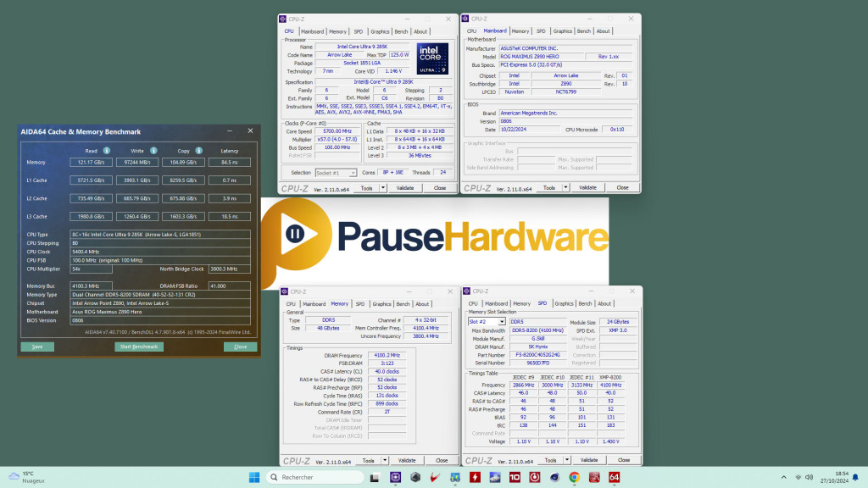The image size is (868, 488).
Task: Open the SPD tab in the Memory window
Action: coord(359,304)
